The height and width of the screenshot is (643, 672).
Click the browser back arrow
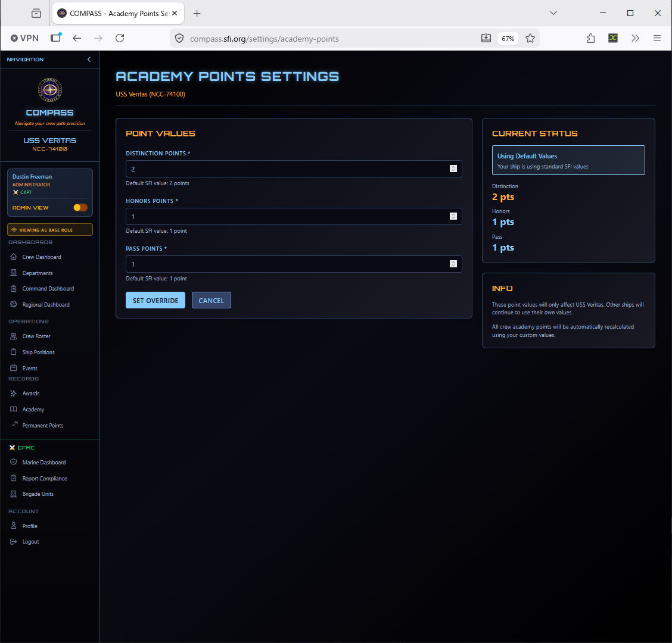click(x=77, y=38)
